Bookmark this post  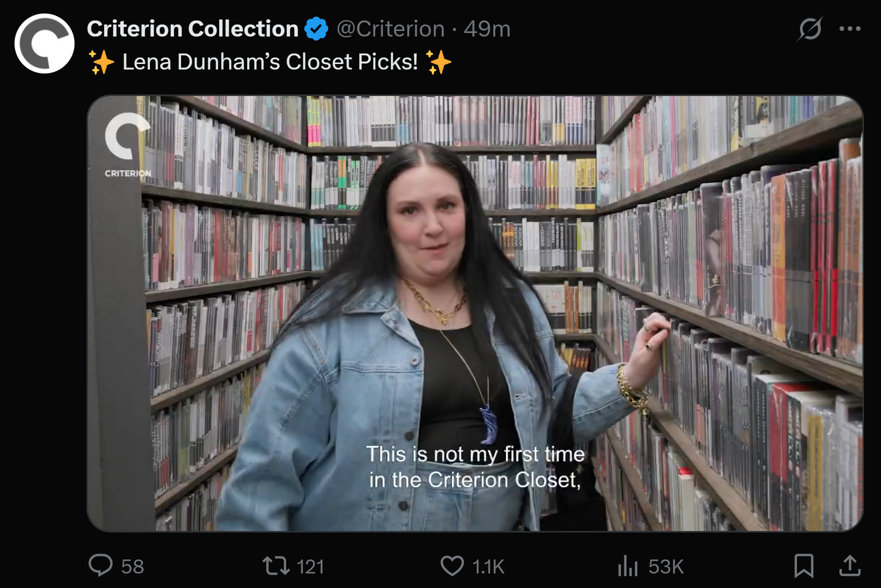[804, 566]
